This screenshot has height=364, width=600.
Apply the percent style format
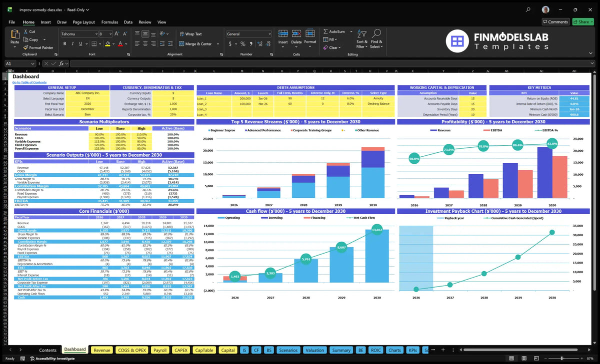243,44
